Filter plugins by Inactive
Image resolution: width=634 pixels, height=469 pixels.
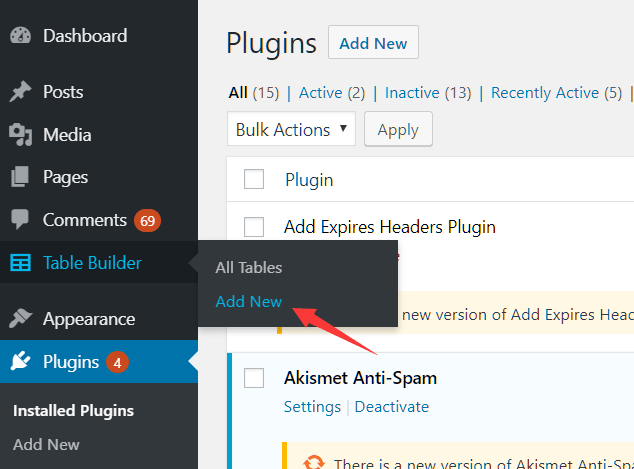tap(414, 93)
